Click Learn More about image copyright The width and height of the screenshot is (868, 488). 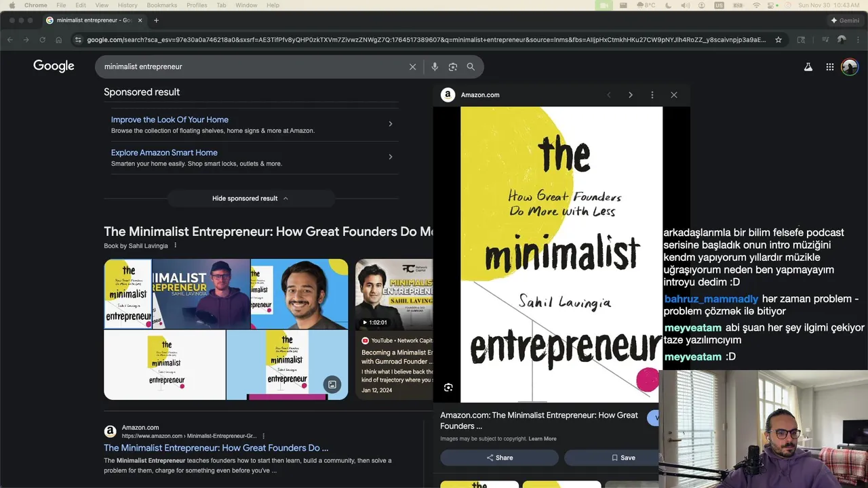[x=542, y=439]
